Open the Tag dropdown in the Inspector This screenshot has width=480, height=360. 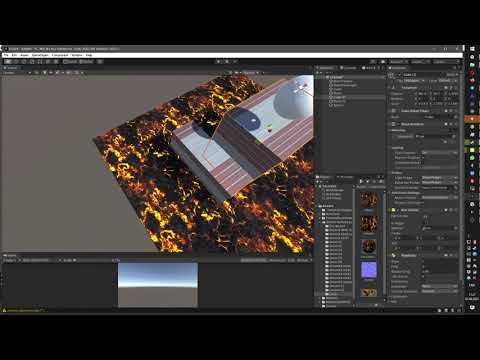tap(414, 81)
